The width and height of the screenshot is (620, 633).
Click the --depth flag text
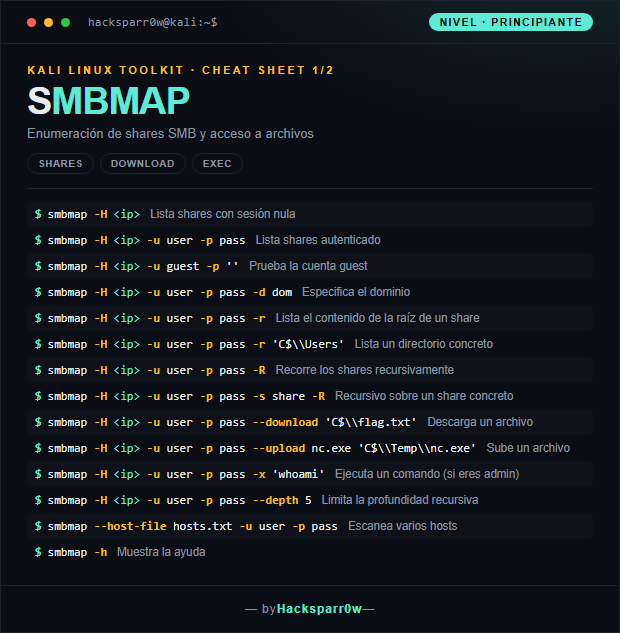[276, 500]
